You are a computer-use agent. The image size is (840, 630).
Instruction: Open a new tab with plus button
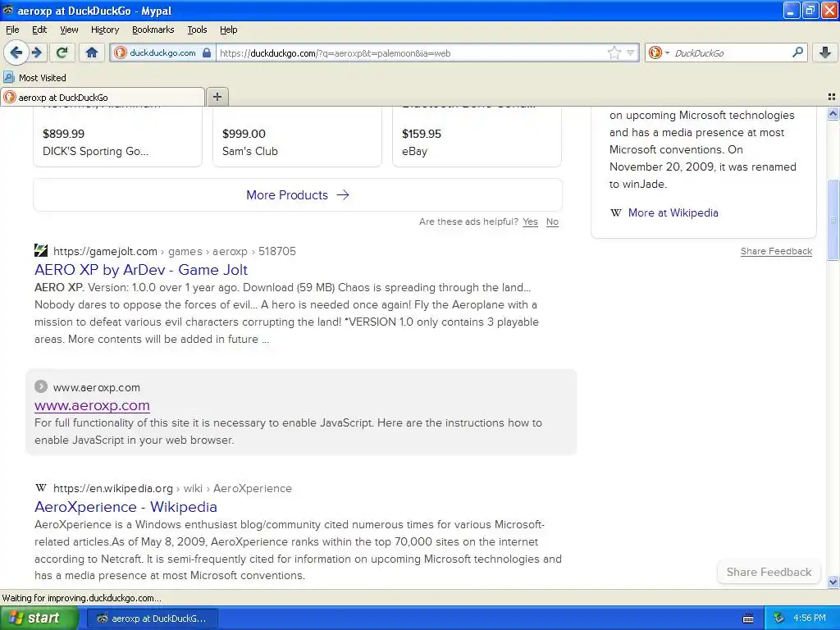[217, 97]
